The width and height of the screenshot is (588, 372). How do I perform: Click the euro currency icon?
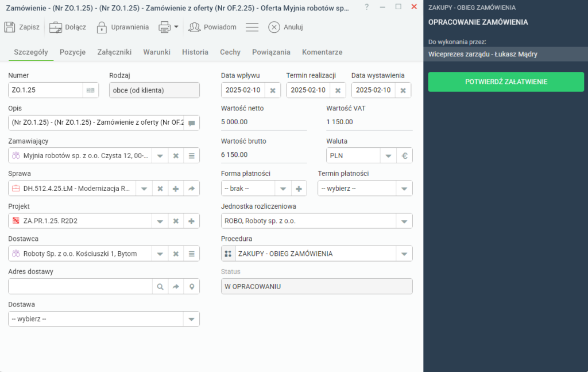click(405, 156)
